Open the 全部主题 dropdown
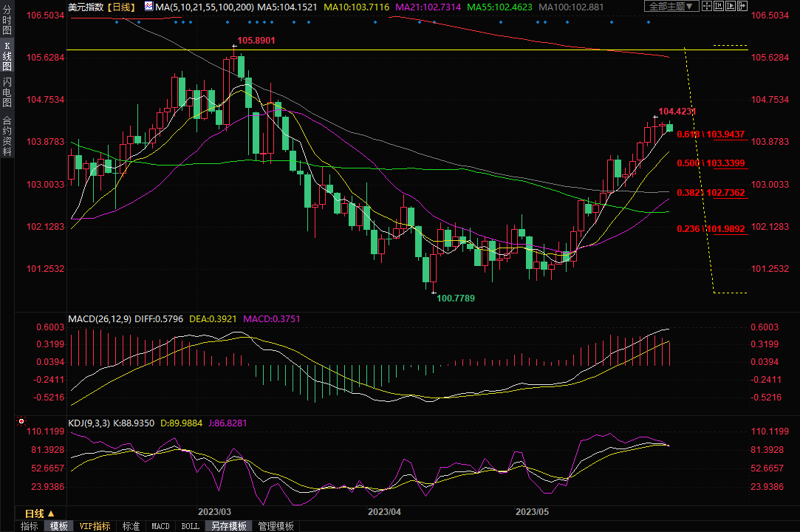This screenshot has height=532, width=800. tap(671, 7)
